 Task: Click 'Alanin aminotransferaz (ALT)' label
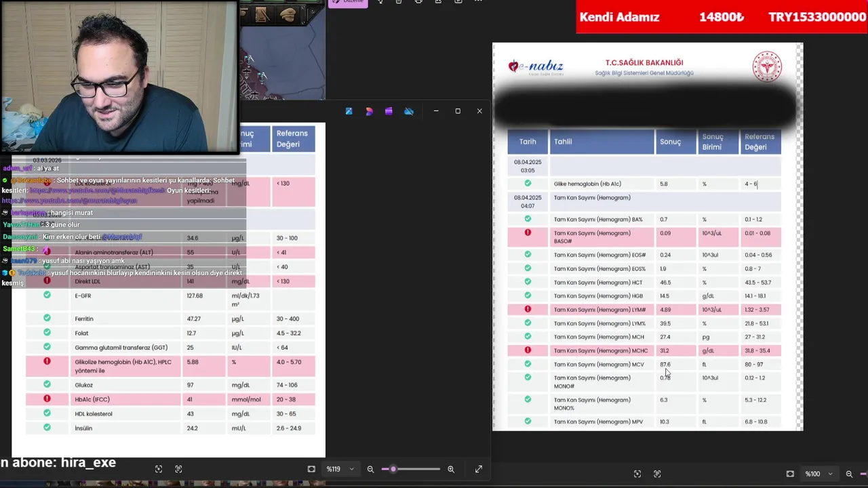(x=114, y=252)
